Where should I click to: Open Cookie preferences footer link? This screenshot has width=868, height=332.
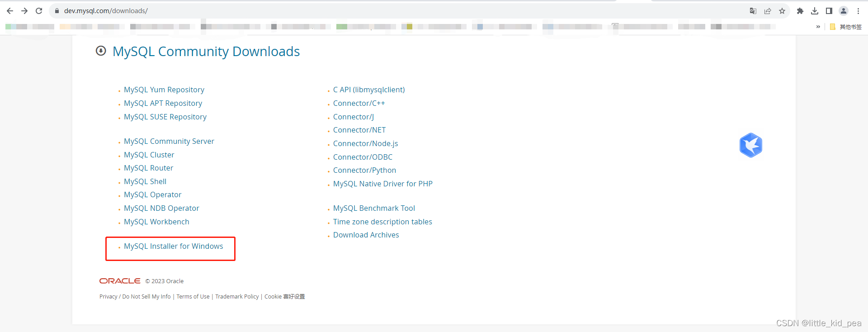pyautogui.click(x=285, y=297)
